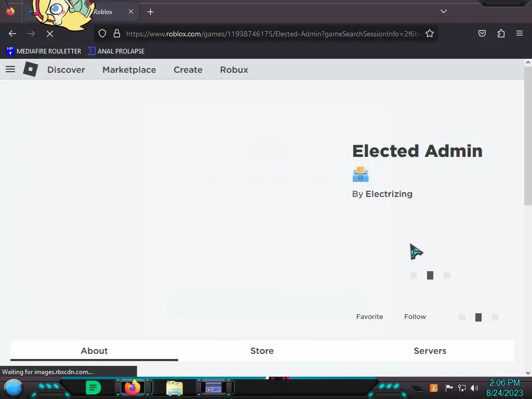The height and width of the screenshot is (399, 532).
Task: Visit creator Electrizing's profile
Action: [389, 194]
